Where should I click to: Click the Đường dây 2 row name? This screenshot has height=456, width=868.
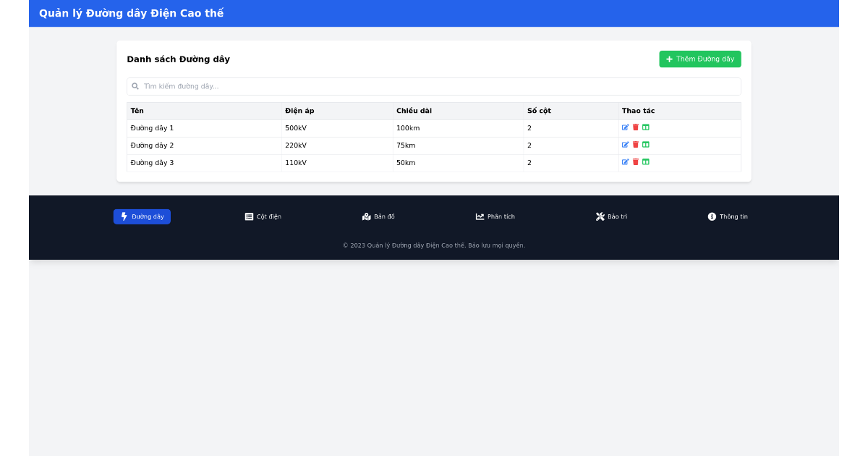[x=151, y=145]
